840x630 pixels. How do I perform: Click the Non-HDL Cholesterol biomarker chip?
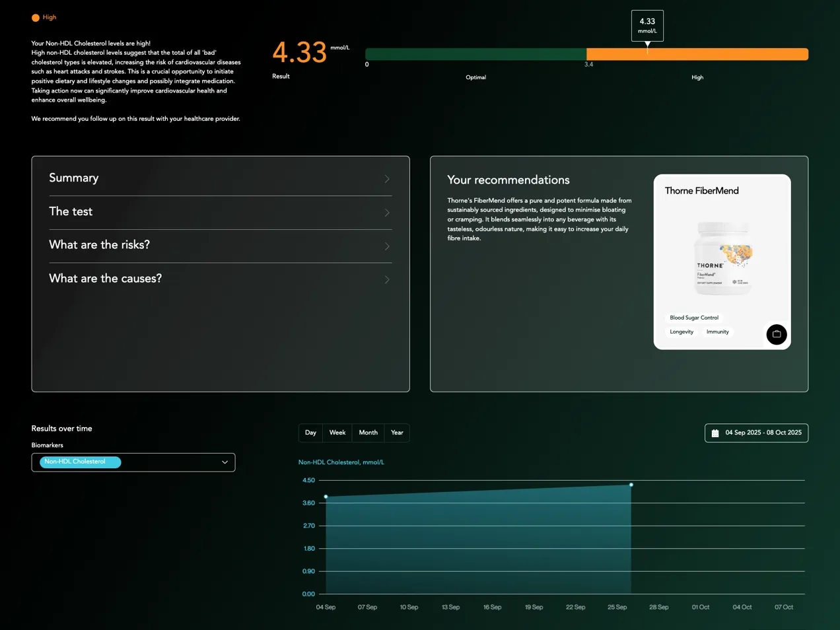pyautogui.click(x=79, y=462)
